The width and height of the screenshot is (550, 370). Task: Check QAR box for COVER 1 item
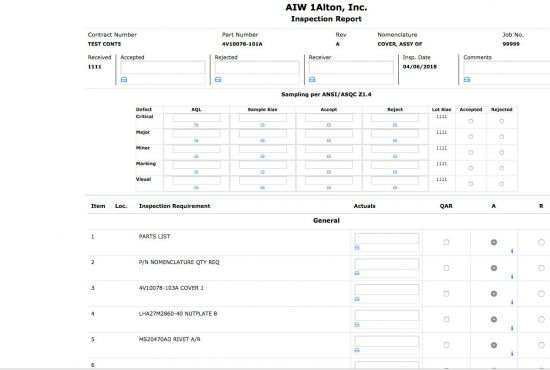click(x=446, y=294)
